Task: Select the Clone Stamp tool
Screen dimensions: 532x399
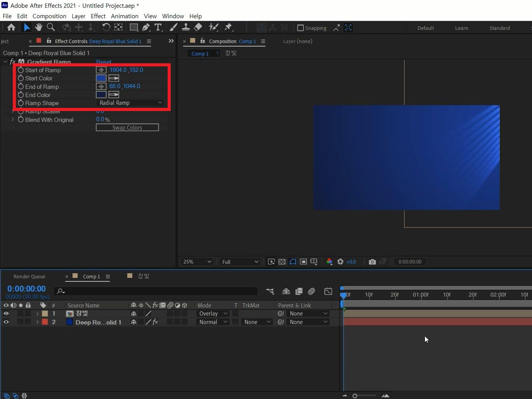Action: point(186,27)
